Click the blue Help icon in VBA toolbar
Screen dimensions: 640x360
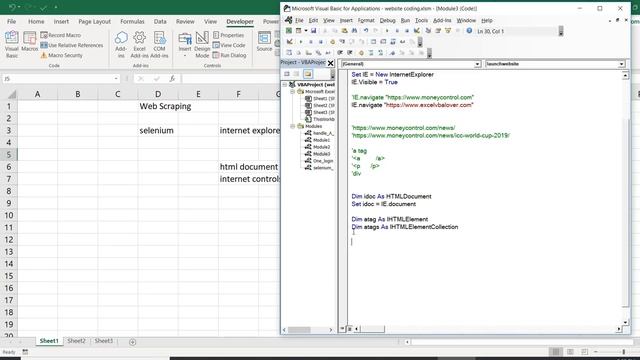[x=469, y=31]
